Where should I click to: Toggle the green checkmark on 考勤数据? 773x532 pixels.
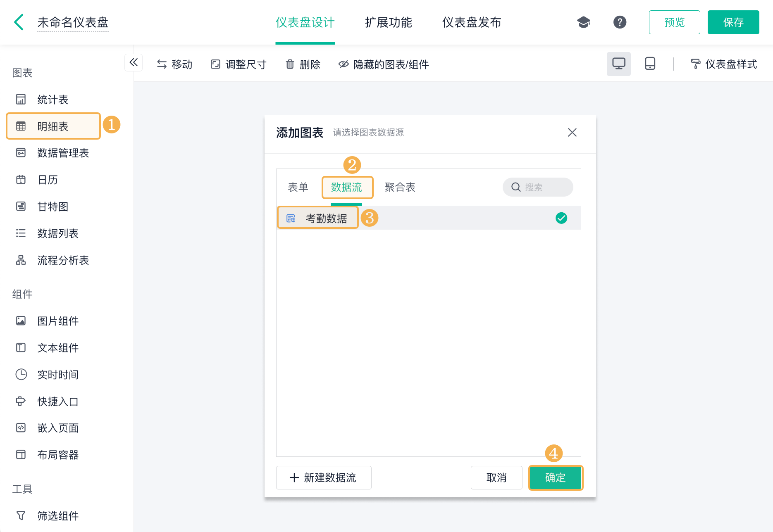click(x=561, y=218)
